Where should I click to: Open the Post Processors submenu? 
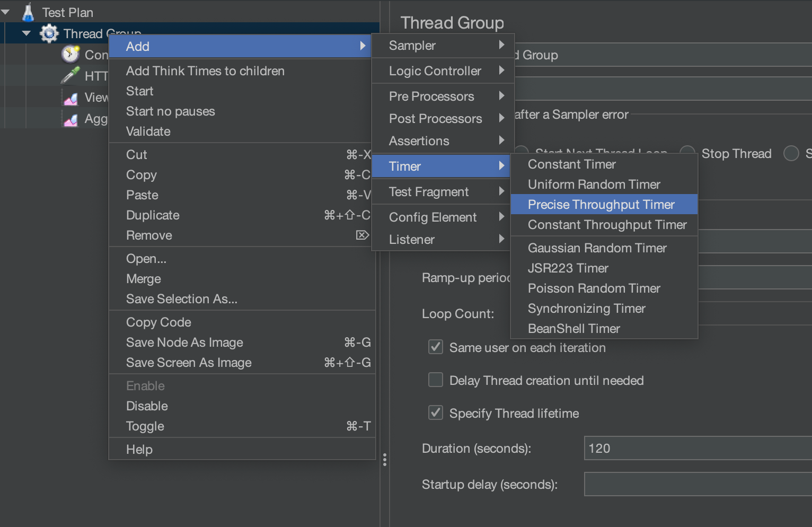443,119
